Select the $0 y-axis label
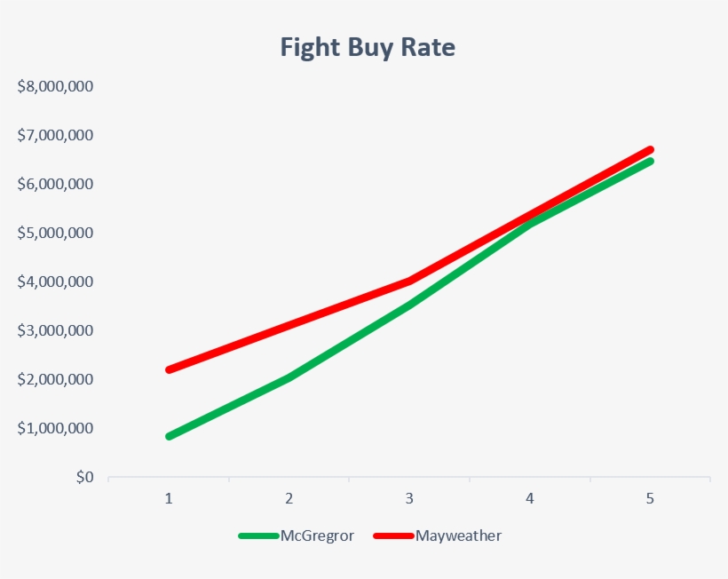This screenshot has height=579, width=728. 83,478
